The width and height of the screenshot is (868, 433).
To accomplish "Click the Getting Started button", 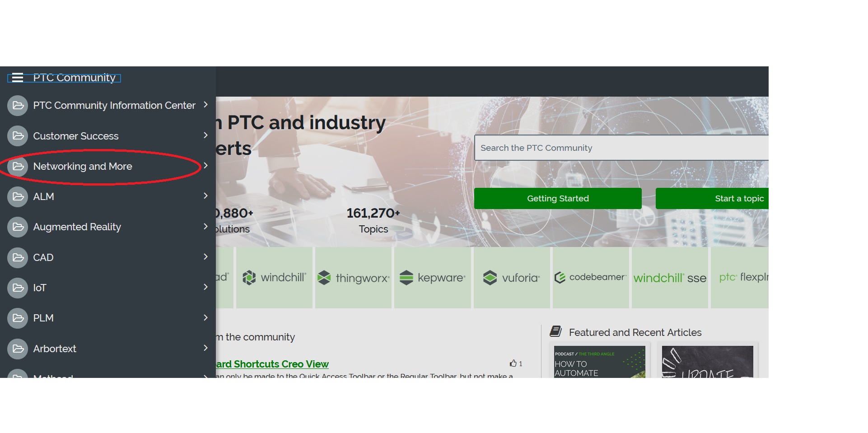I will click(557, 198).
